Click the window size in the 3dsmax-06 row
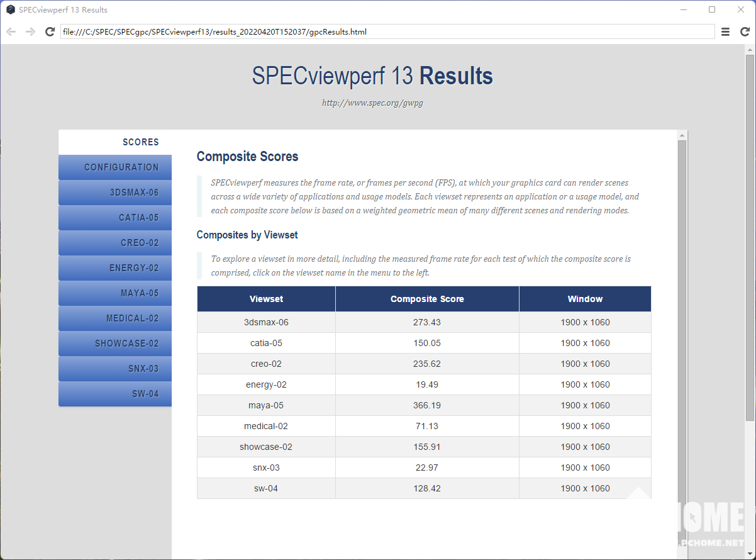Image resolution: width=756 pixels, height=560 pixels. 585,322
